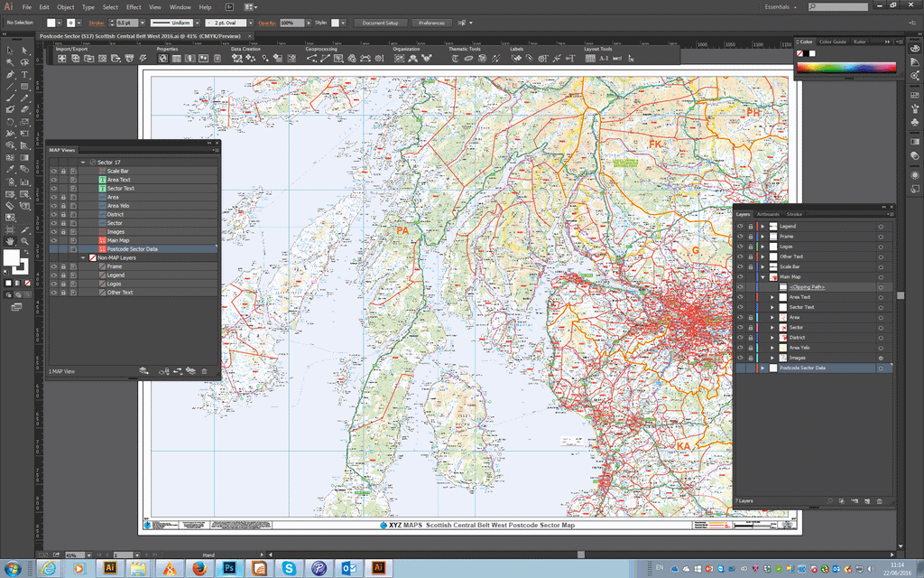The image size is (924, 578).
Task: Switch to the Stroke tab
Action: (x=794, y=214)
